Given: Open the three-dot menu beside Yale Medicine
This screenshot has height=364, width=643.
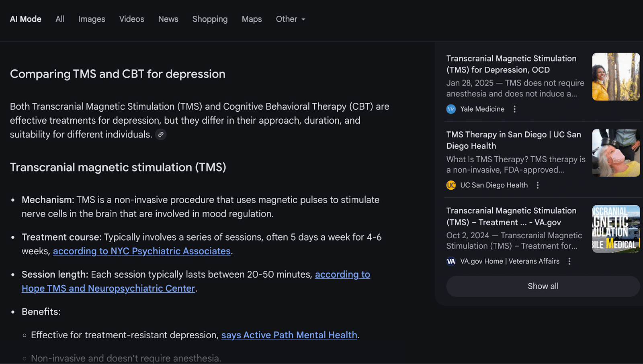Looking at the screenshot, I should 514,109.
